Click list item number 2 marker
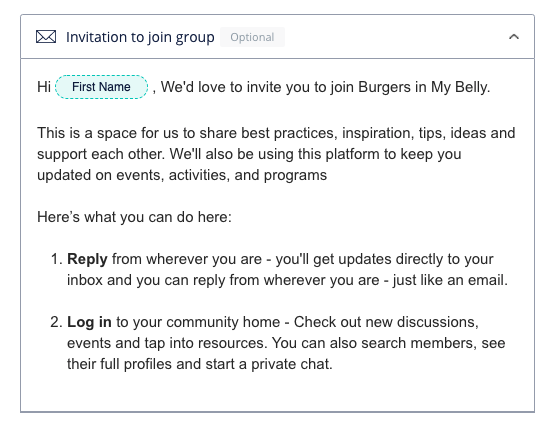The height and width of the screenshot is (424, 556). 56,322
